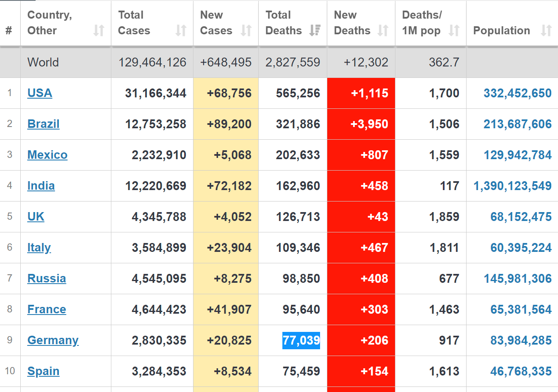Open Italy country details

coord(39,248)
